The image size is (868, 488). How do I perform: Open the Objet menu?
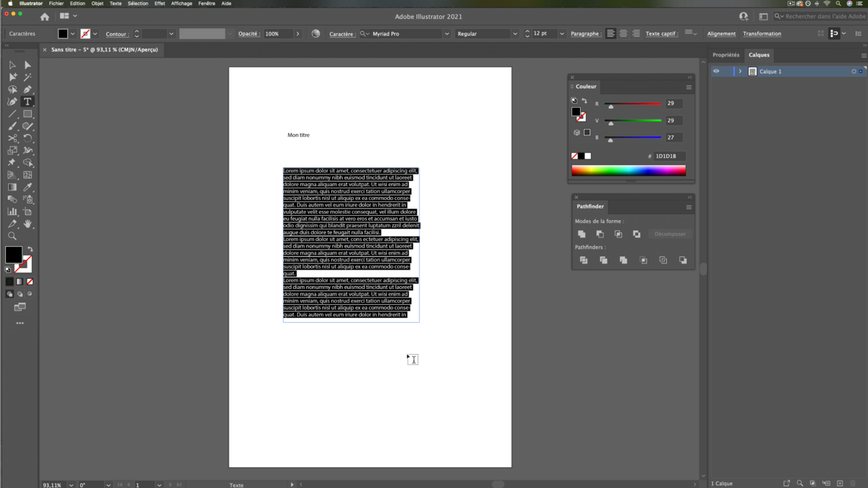pos(97,4)
